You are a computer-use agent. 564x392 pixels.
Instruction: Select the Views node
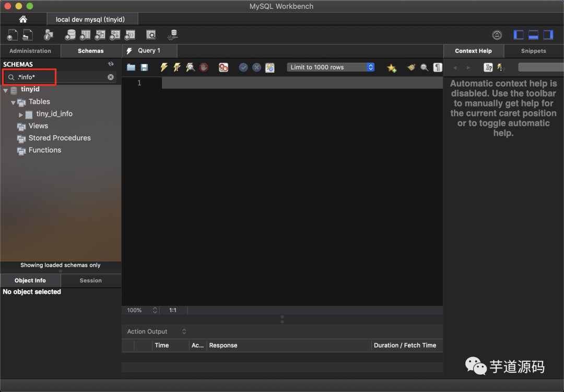click(38, 126)
